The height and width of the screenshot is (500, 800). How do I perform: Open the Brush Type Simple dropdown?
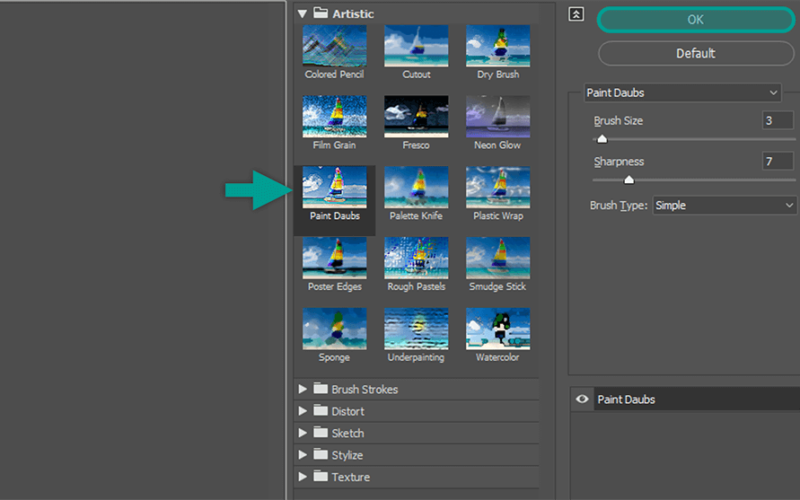pyautogui.click(x=724, y=206)
